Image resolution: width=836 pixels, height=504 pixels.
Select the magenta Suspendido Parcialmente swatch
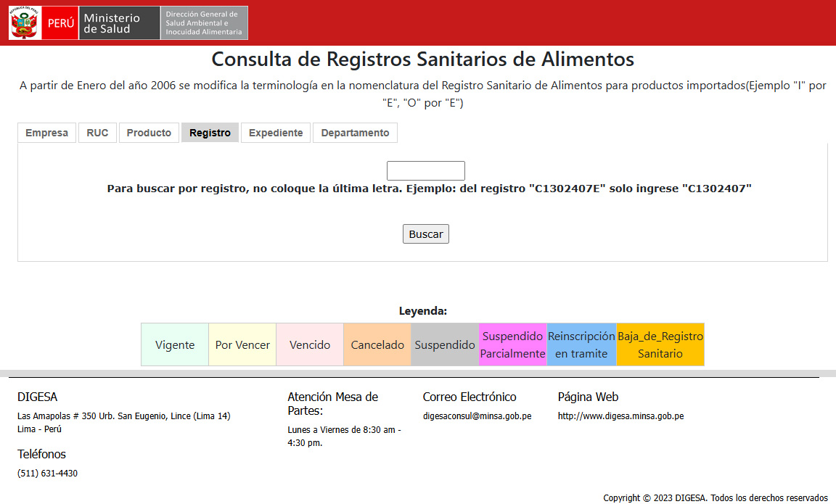(512, 345)
